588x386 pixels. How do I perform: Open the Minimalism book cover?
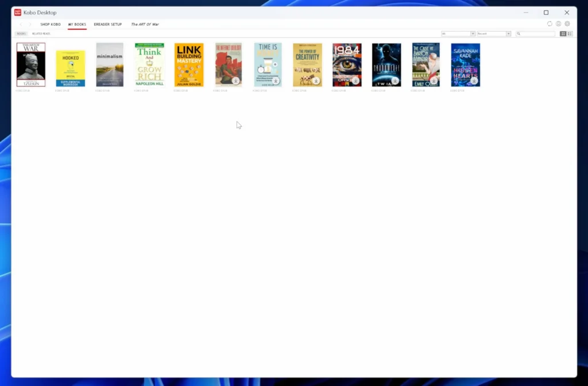(110, 65)
